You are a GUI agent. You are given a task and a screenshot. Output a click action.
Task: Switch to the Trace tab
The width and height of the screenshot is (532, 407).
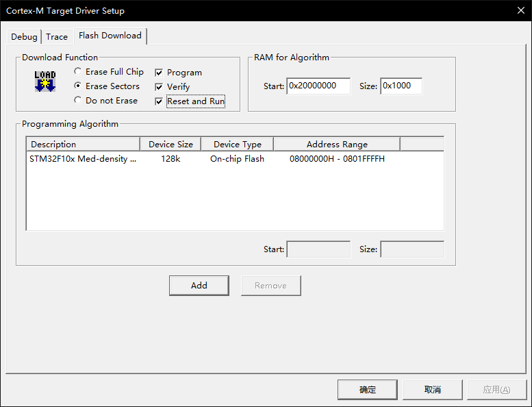[57, 37]
